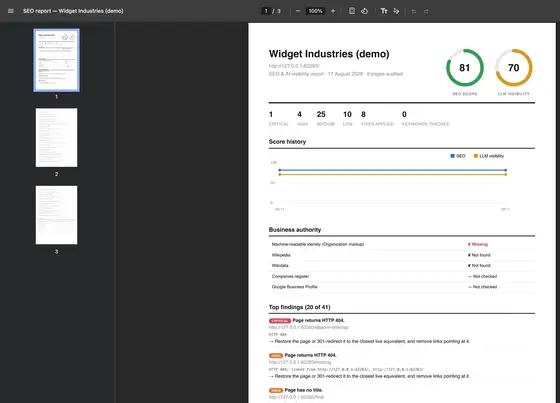Click the undo icon
The width and height of the screenshot is (560, 403).
(414, 11)
